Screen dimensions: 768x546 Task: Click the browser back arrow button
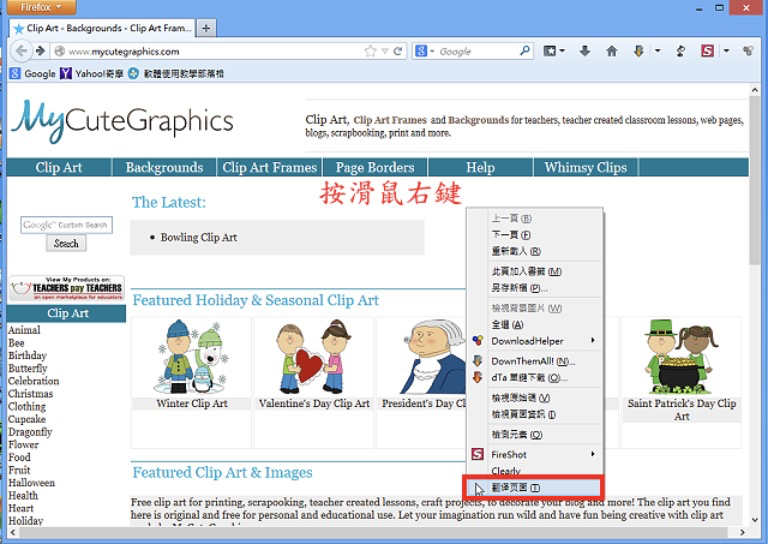[x=21, y=51]
